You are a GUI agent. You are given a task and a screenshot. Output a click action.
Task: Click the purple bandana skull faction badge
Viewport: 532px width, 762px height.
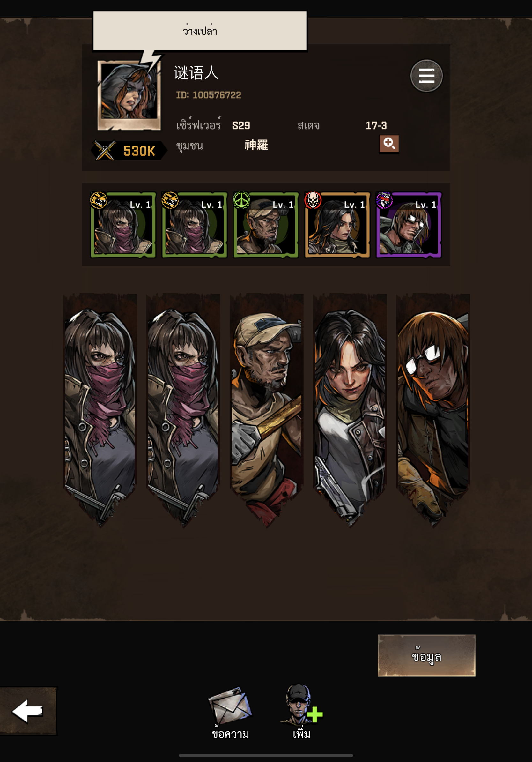[384, 200]
